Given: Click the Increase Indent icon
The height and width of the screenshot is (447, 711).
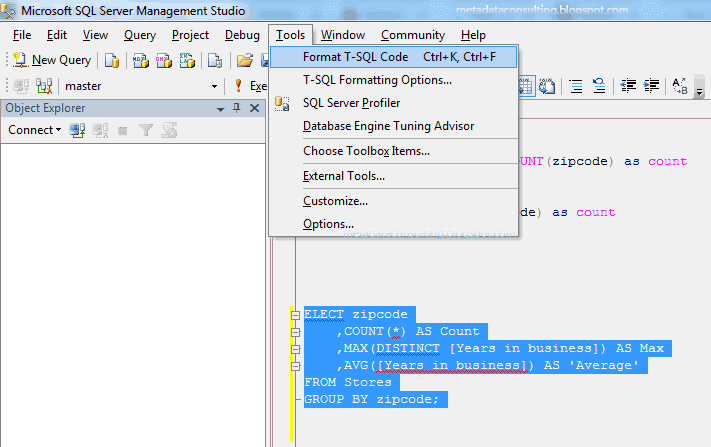Looking at the screenshot, I should coord(651,86).
